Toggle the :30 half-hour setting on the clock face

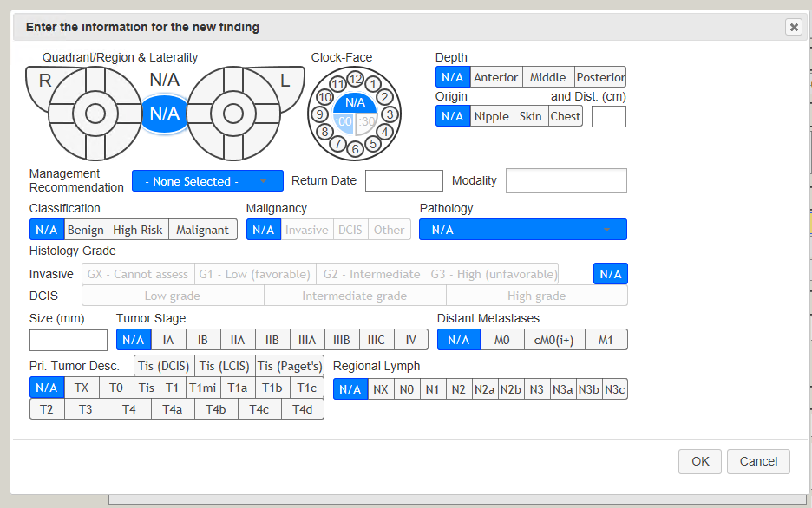pyautogui.click(x=366, y=122)
